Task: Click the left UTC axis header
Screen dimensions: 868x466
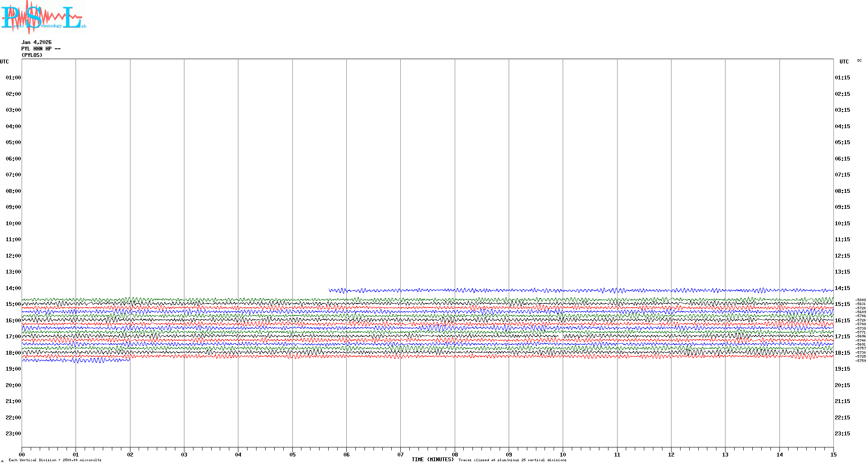Action: [4, 62]
